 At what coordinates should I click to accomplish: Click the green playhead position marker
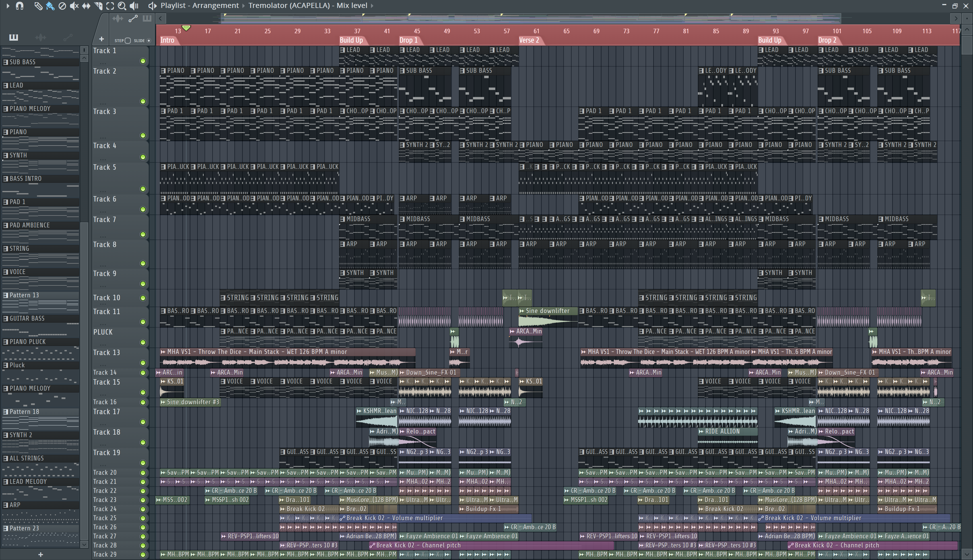click(186, 28)
